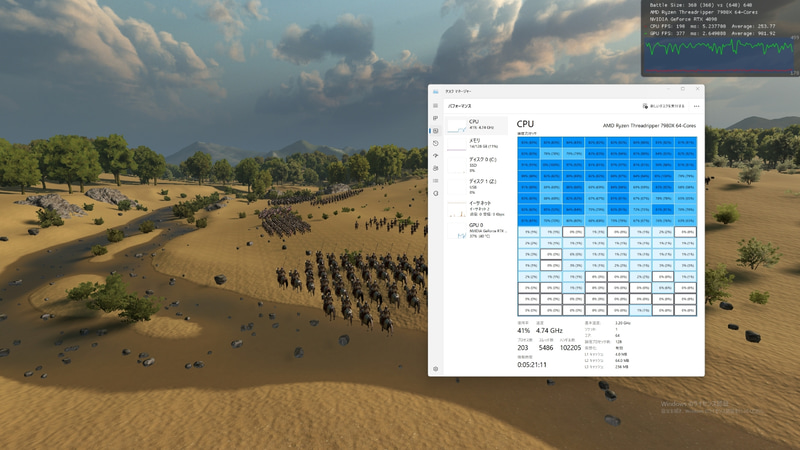
Task: Click the 4.74 GHz speed value
Action: tap(549, 331)
